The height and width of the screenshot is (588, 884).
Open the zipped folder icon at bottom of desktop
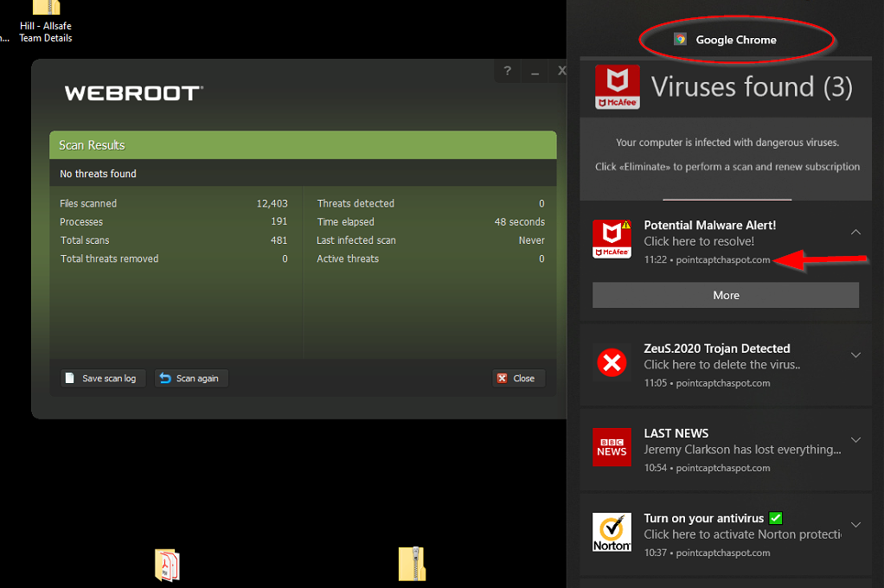(x=412, y=564)
